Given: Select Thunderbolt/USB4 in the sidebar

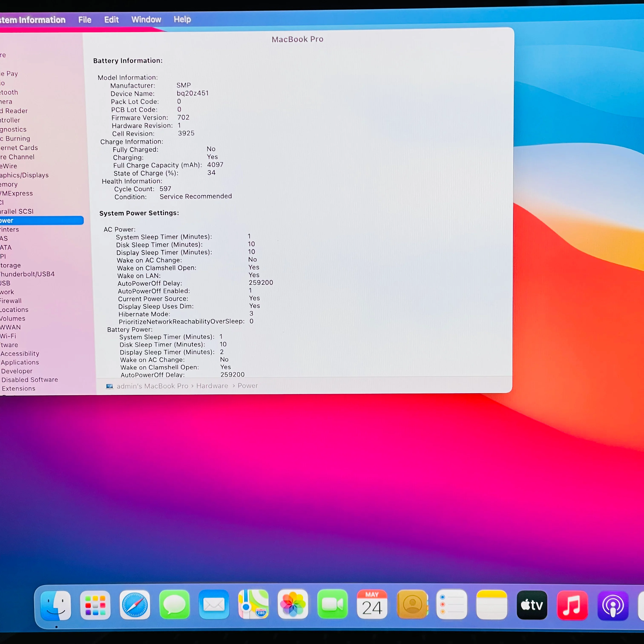Looking at the screenshot, I should click(x=27, y=274).
